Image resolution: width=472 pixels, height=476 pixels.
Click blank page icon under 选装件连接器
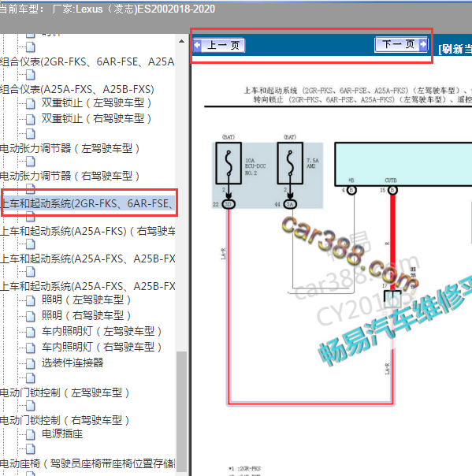click(x=31, y=378)
